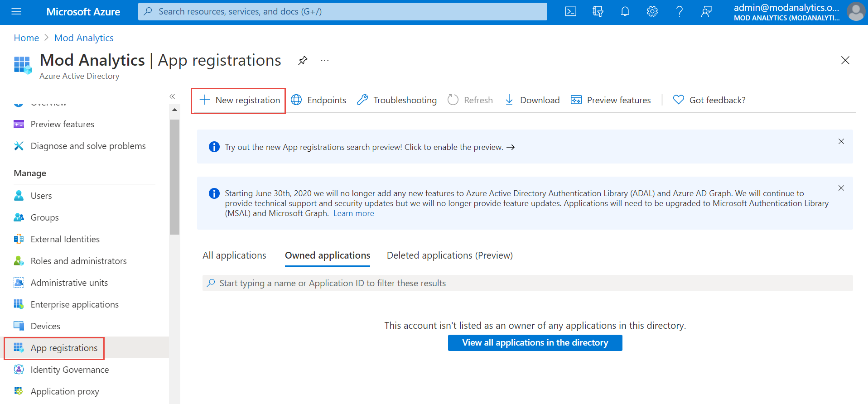The width and height of the screenshot is (868, 404).
Task: Click the sidebar scrollbar up arrow
Action: click(x=174, y=110)
